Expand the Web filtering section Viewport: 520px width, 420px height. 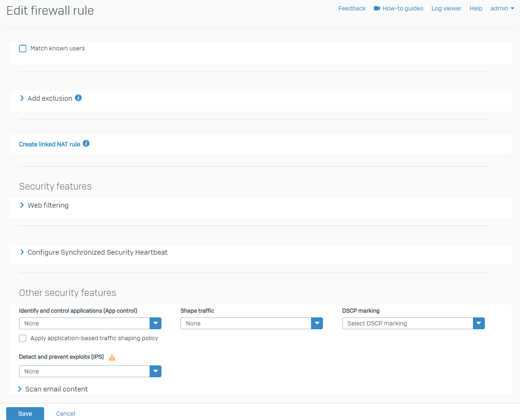(x=47, y=205)
